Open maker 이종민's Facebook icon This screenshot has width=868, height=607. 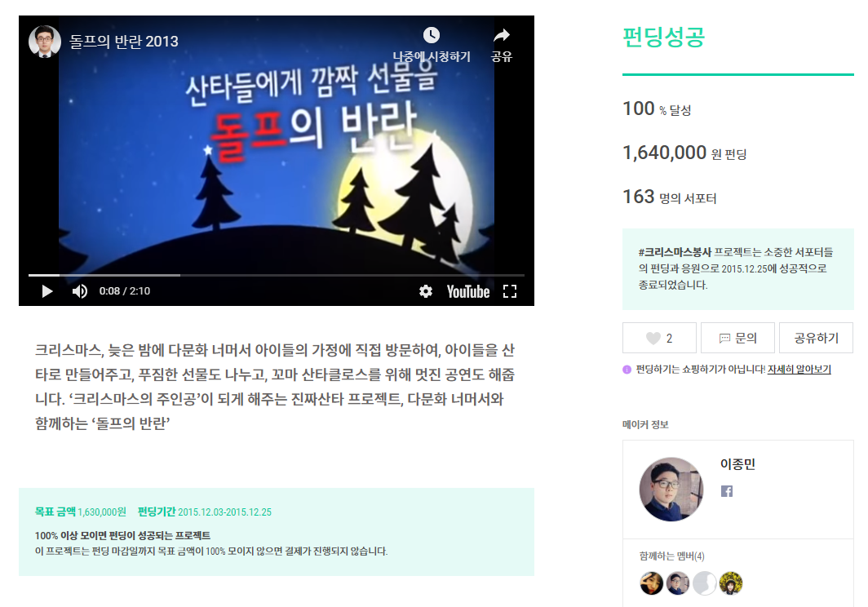(727, 491)
